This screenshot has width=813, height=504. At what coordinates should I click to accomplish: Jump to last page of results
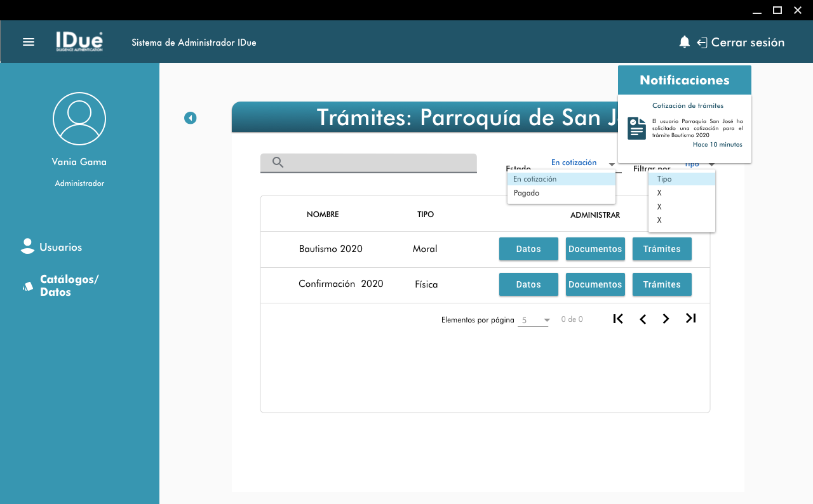click(691, 319)
